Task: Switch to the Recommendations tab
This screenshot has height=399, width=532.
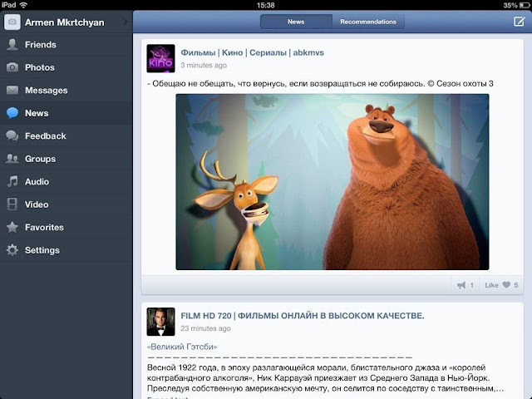Action: [x=368, y=22]
